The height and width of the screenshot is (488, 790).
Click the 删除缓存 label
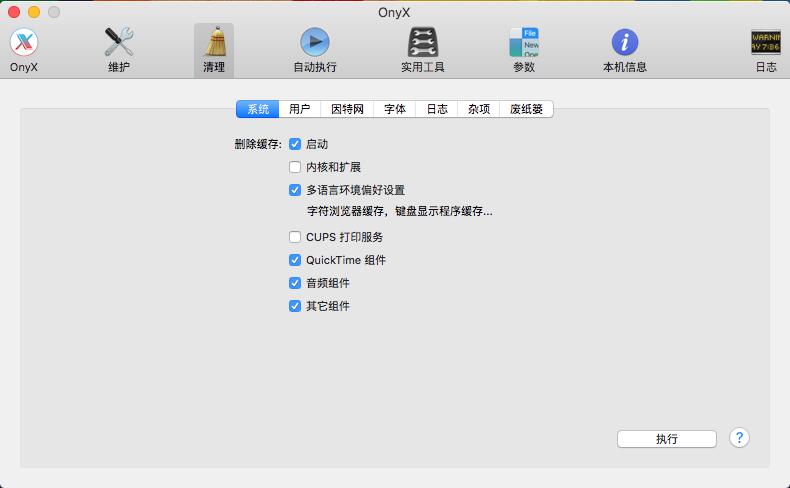pyautogui.click(x=258, y=144)
